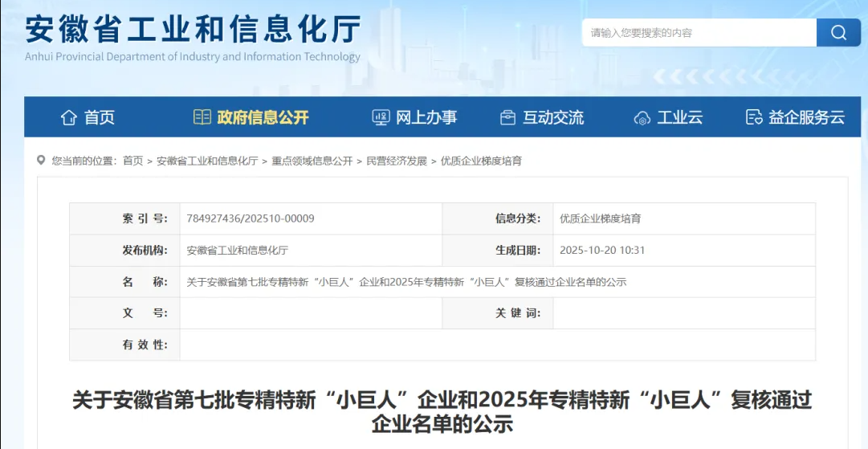This screenshot has width=868, height=449.
Task: Click the location pin icon in breadcrumb
Action: [x=41, y=161]
